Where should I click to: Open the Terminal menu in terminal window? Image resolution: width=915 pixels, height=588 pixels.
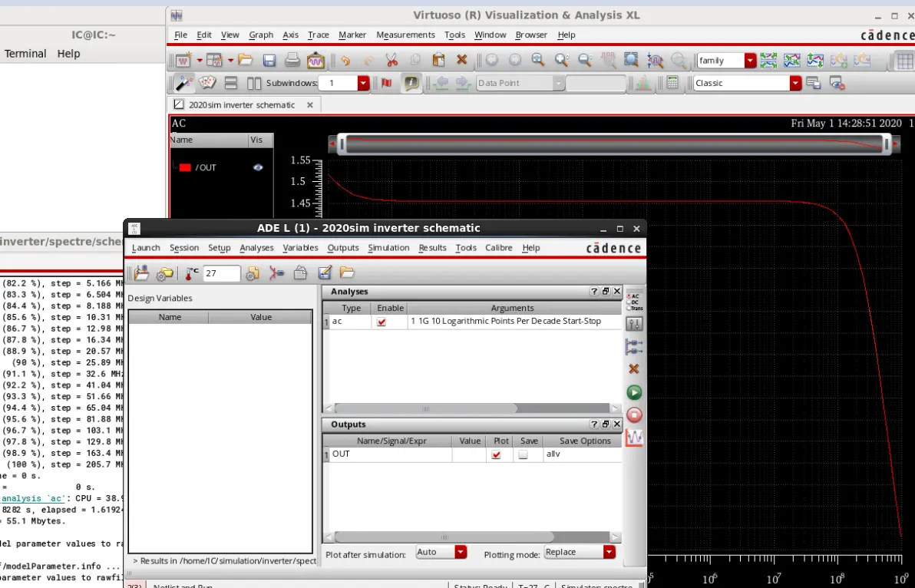coord(25,54)
